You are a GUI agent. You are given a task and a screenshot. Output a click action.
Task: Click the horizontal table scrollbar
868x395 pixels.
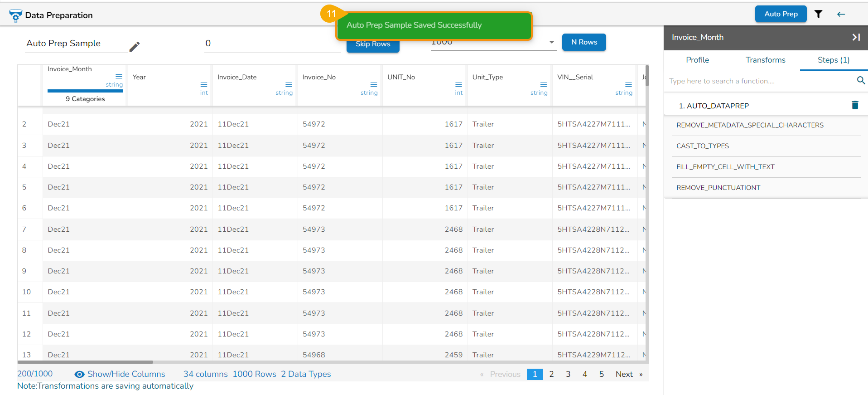pos(85,362)
